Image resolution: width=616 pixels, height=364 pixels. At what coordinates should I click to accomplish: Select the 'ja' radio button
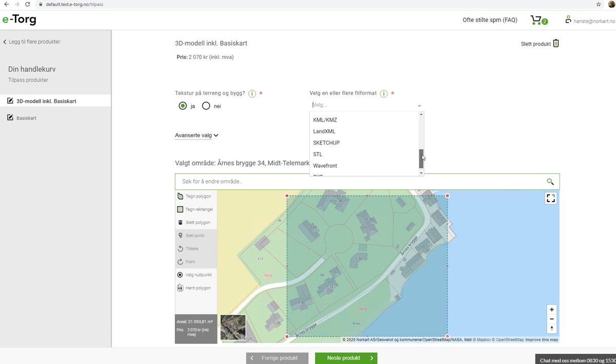(183, 106)
